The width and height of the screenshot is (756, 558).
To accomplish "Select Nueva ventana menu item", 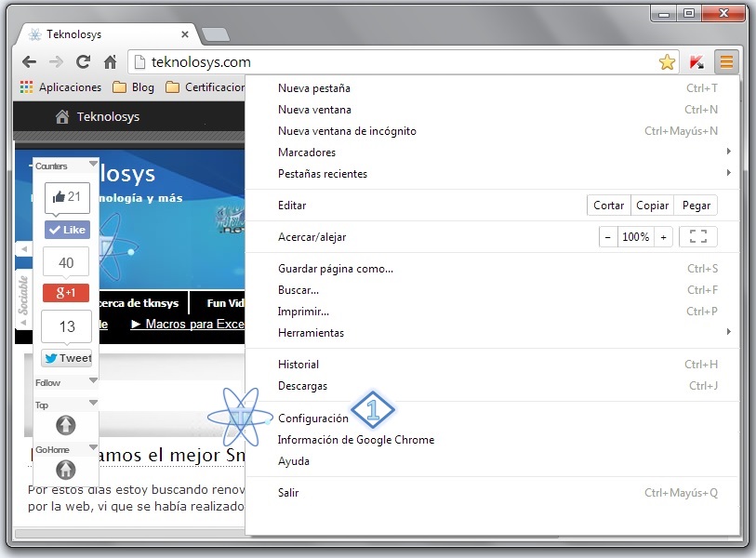I will [492, 110].
